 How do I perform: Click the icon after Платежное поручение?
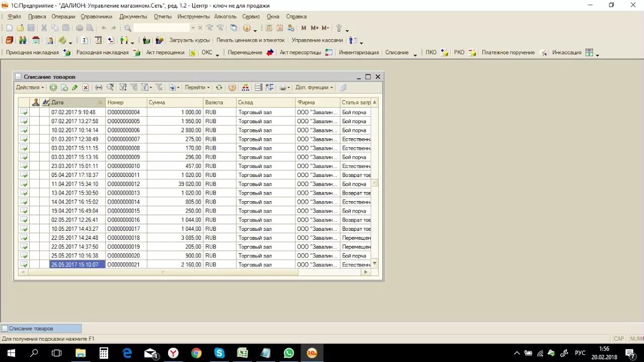[x=543, y=52]
